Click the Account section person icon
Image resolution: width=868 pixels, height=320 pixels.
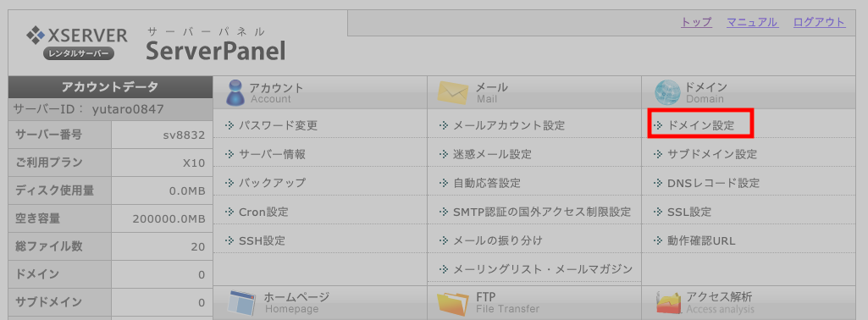click(x=235, y=92)
